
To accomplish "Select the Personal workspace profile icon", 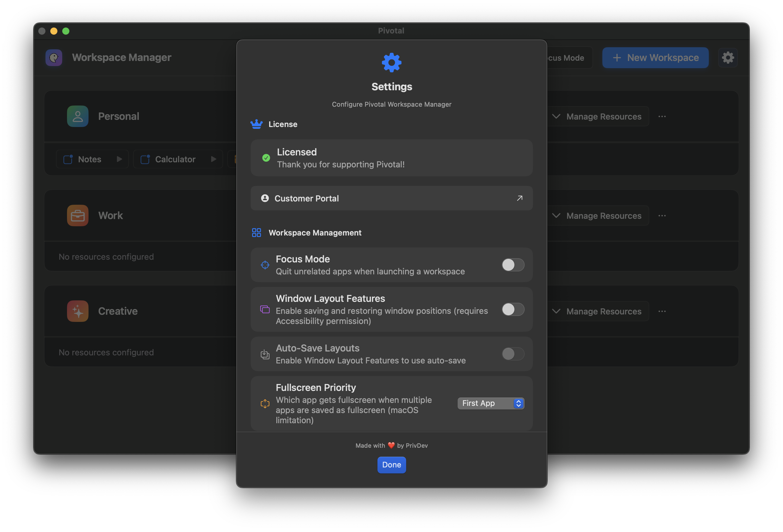I will [x=77, y=116].
